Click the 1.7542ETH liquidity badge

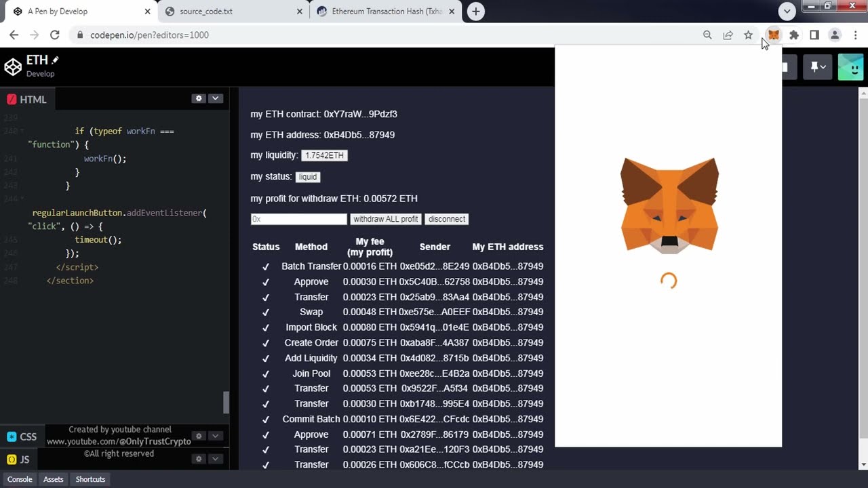[325, 155]
